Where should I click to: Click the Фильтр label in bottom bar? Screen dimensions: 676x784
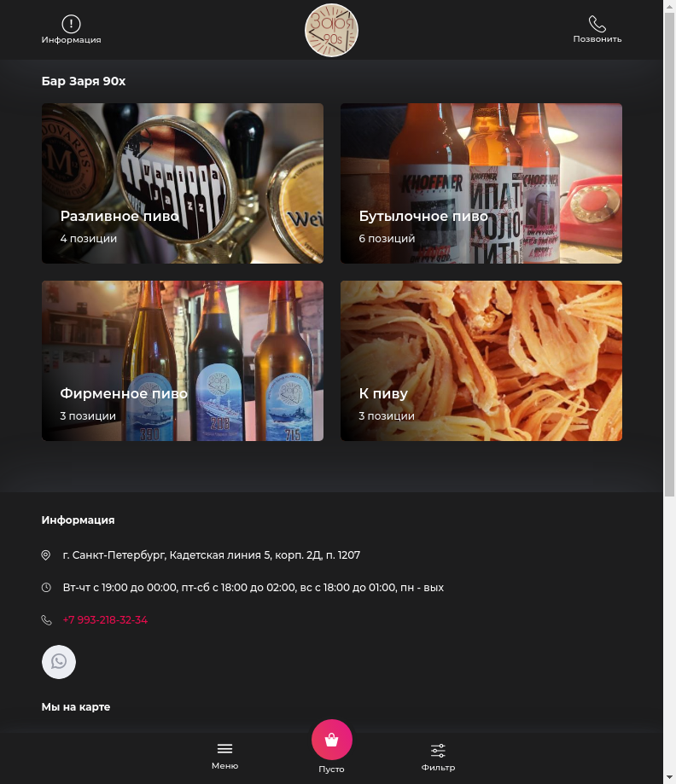coord(438,768)
